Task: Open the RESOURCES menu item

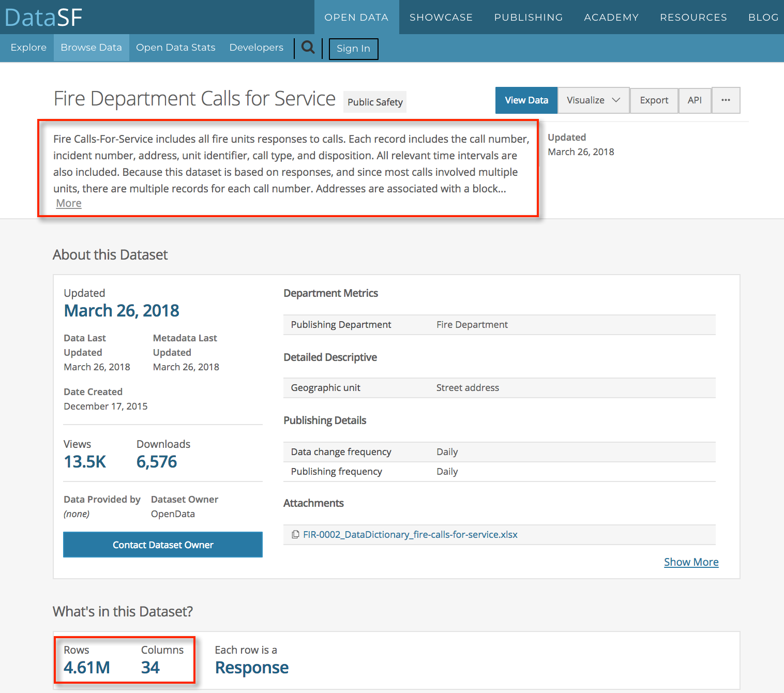Action: coord(693,17)
